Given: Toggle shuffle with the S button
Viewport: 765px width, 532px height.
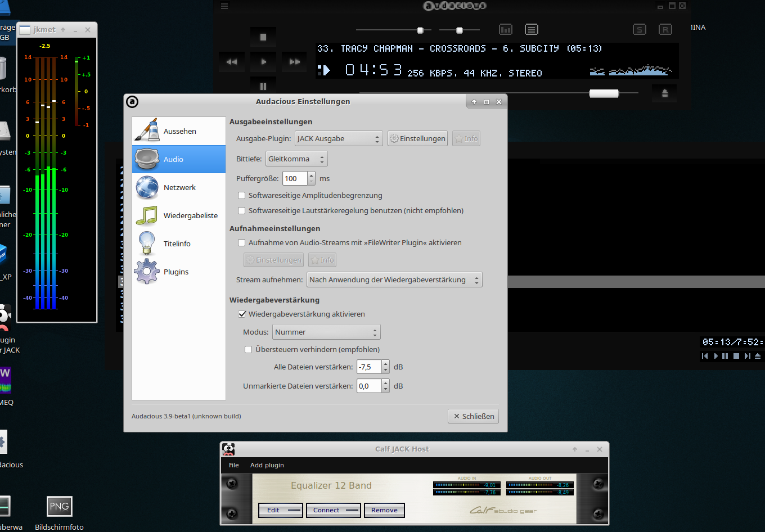Looking at the screenshot, I should [640, 29].
